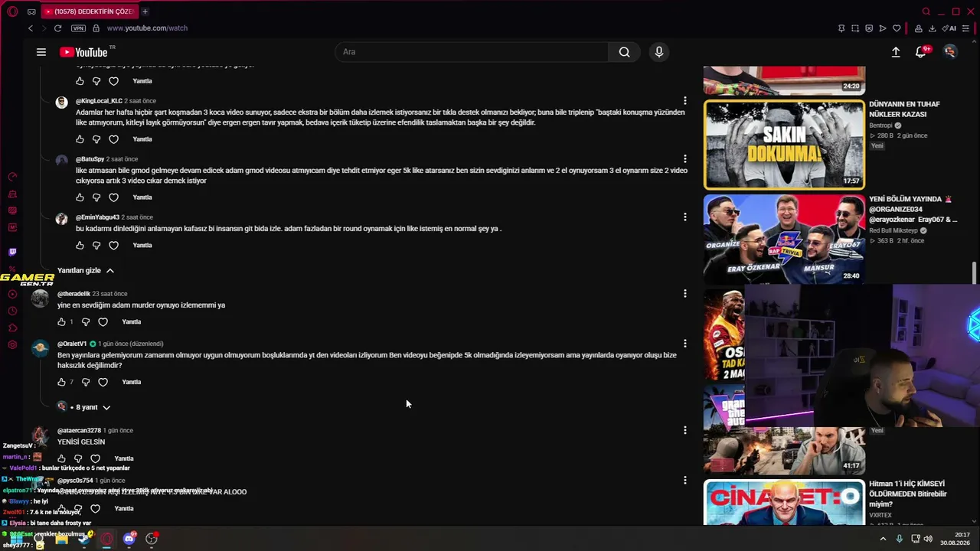Reply to @OraletV1 with Yanıtla

pyautogui.click(x=132, y=382)
